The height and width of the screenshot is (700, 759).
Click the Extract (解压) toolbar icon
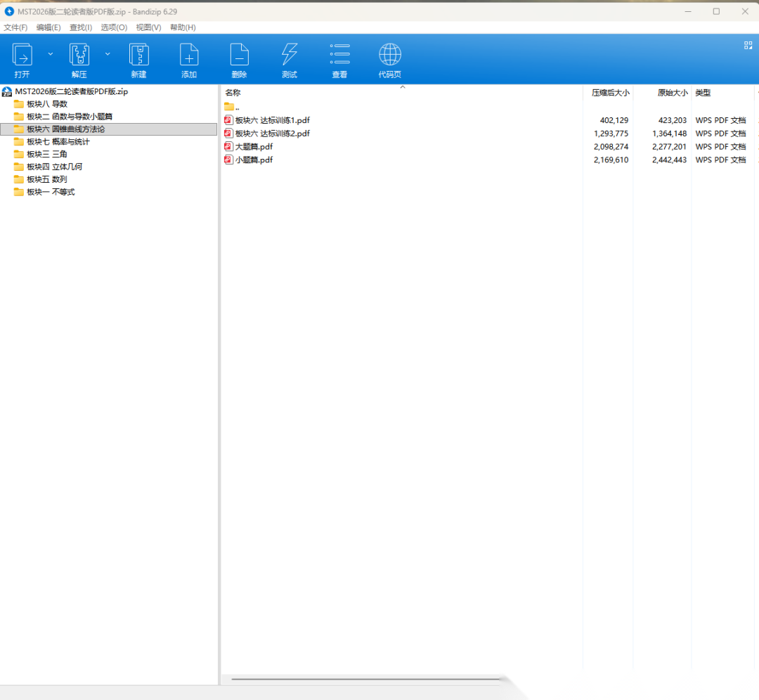coord(79,55)
